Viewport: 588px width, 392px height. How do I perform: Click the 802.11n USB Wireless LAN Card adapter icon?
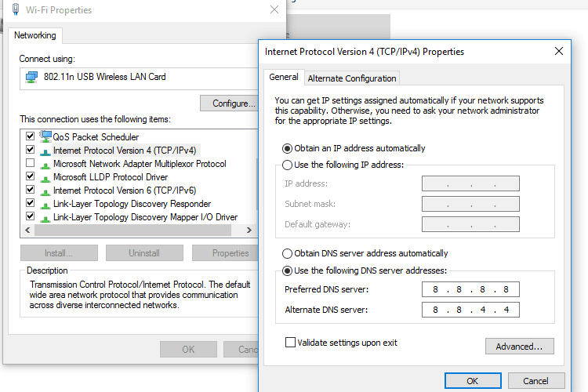(x=31, y=78)
